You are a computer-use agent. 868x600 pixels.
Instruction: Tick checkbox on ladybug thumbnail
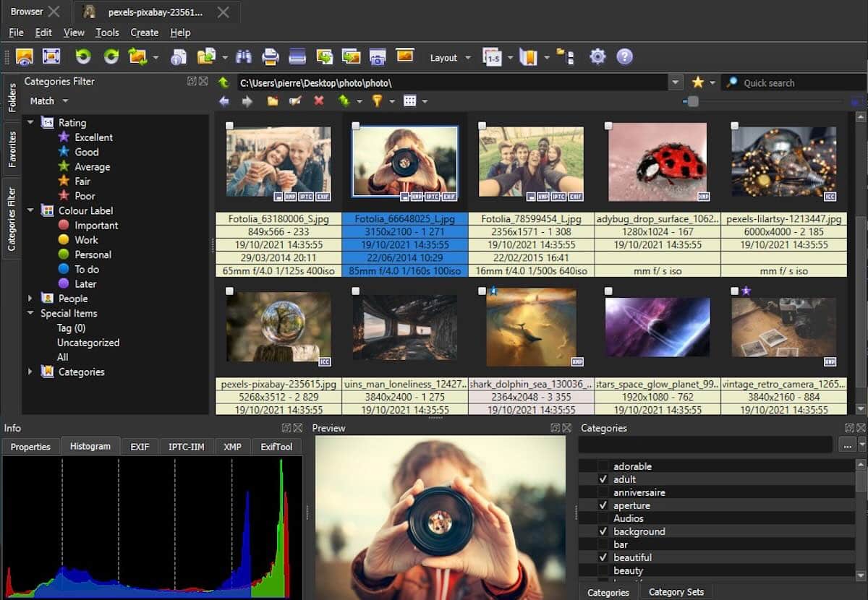[x=608, y=126]
